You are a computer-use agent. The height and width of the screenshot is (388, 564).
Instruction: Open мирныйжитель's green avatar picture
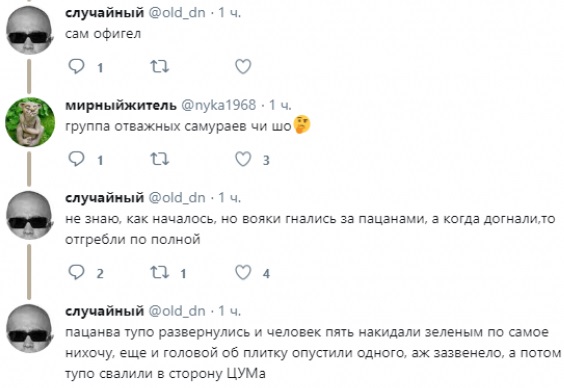[x=30, y=122]
